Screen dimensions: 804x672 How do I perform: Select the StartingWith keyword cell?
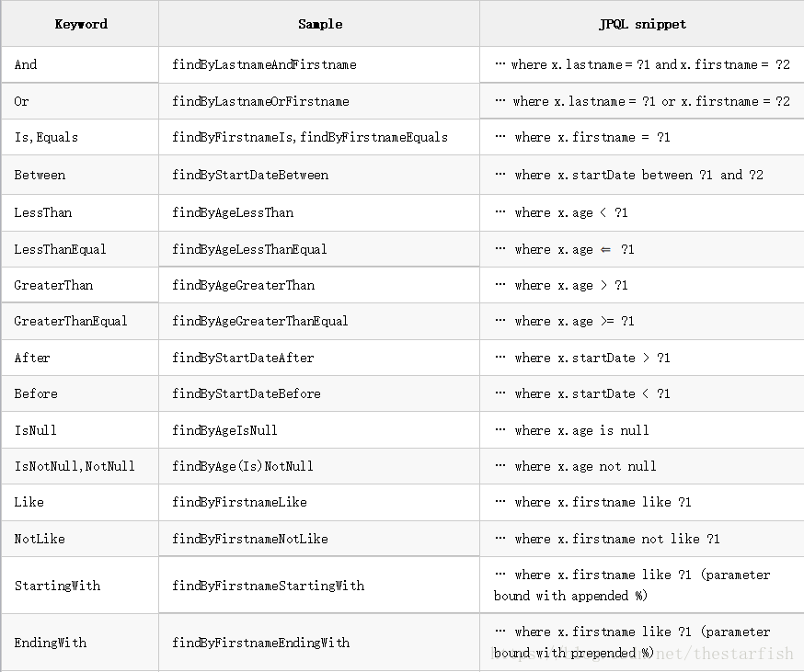[x=79, y=586]
